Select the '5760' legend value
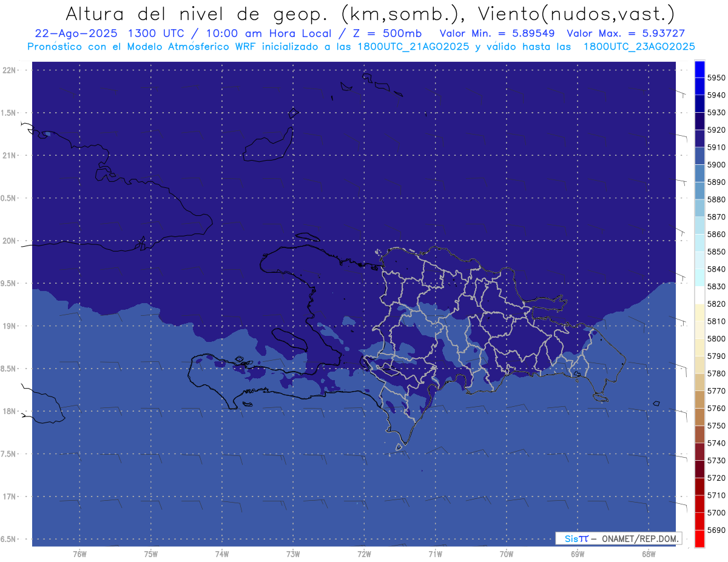This screenshot has width=728, height=562. click(716, 408)
